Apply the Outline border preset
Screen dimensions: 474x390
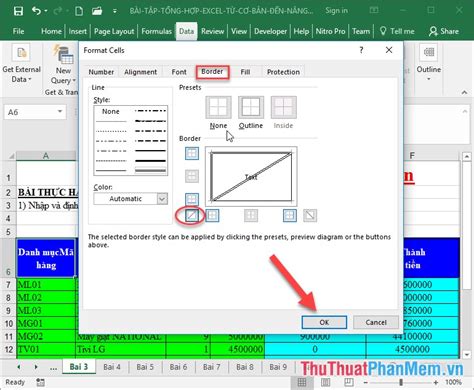[251, 107]
